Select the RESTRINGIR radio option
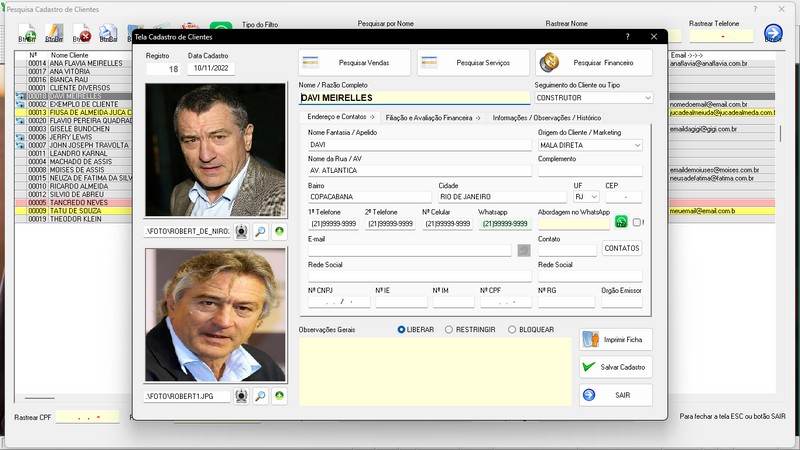Screen dimensions: 800x450 448,330
